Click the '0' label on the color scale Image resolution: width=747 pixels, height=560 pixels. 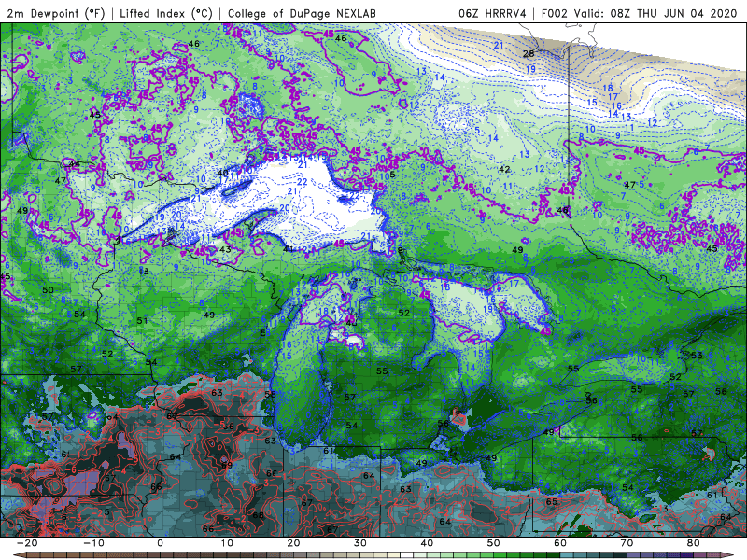pyautogui.click(x=160, y=543)
